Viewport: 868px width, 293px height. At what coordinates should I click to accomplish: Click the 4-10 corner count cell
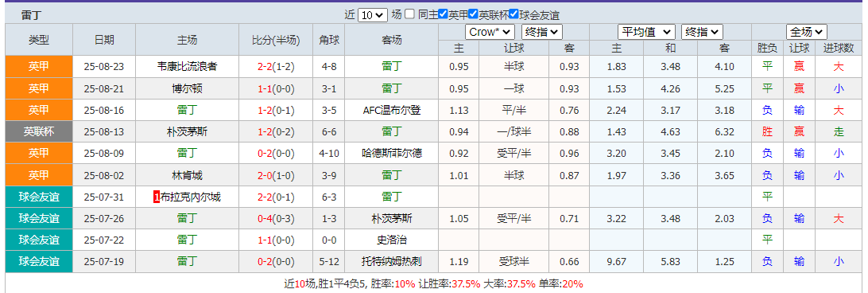[x=329, y=154]
